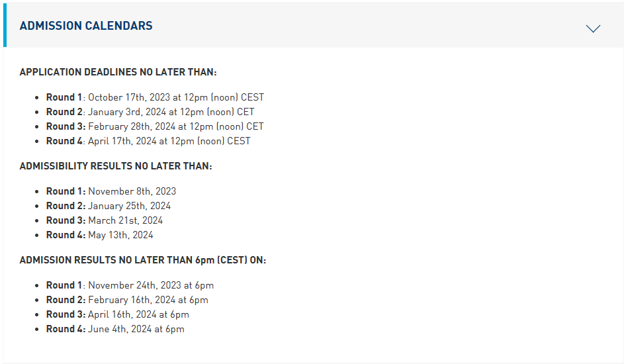Select the Round 1 October 17th, 2023 deadline
The image size is (628, 364).
155,97
